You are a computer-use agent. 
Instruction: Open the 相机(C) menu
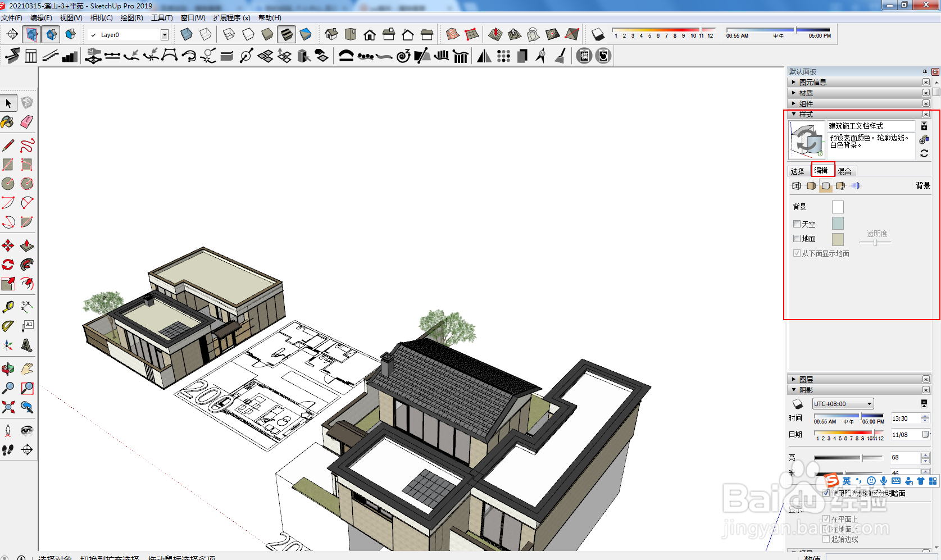[102, 18]
